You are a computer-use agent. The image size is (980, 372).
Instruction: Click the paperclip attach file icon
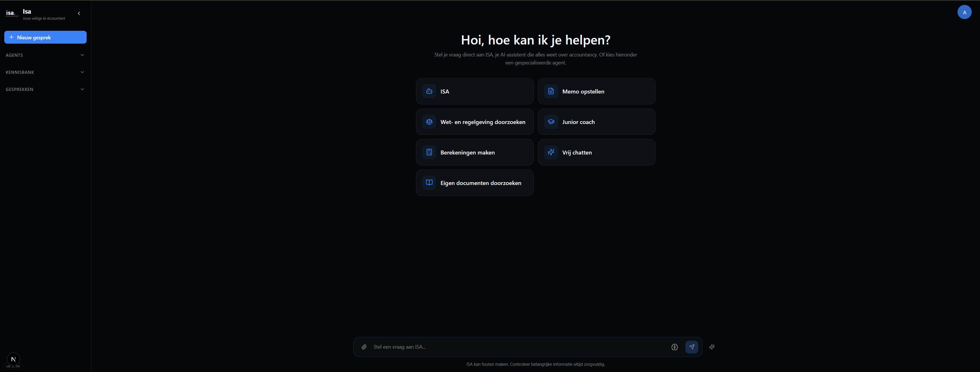pos(364,347)
